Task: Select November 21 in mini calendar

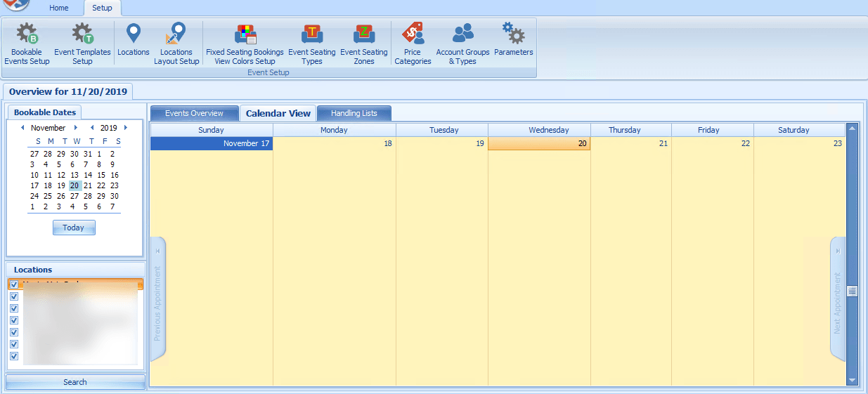Action: [x=88, y=185]
